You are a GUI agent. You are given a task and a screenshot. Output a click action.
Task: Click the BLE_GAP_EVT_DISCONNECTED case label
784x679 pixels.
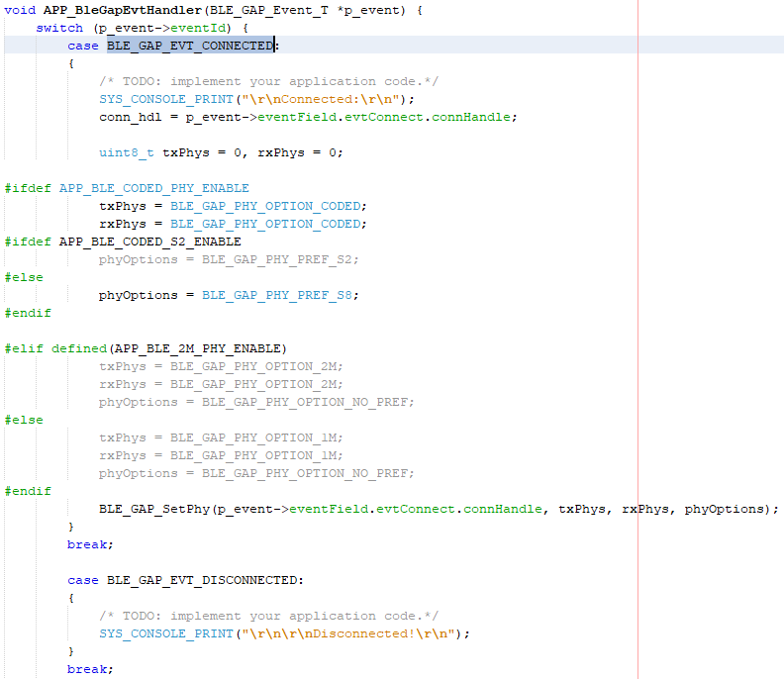205,580
